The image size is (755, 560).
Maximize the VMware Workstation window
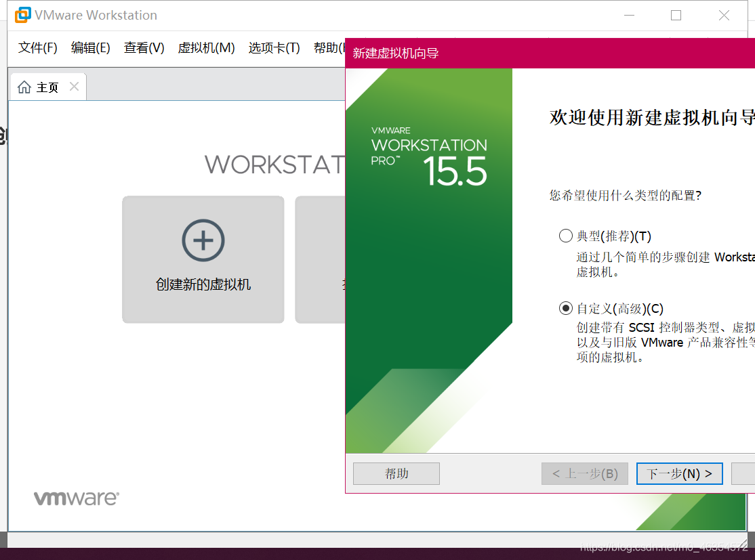point(676,16)
